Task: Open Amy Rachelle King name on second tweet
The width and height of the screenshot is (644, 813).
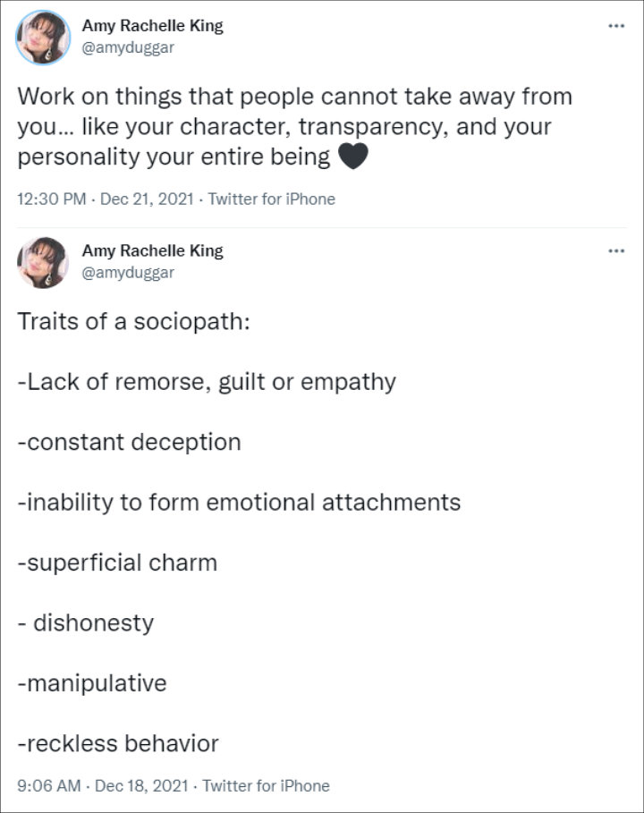Action: (x=152, y=250)
